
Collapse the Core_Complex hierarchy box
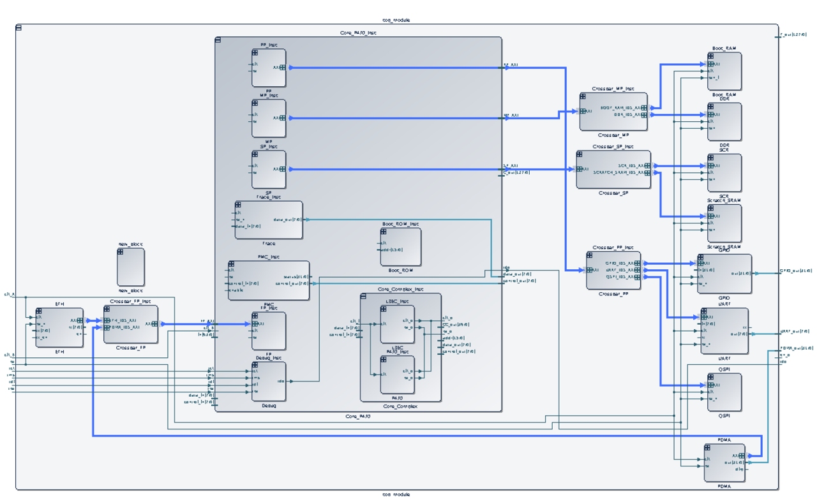(364, 297)
